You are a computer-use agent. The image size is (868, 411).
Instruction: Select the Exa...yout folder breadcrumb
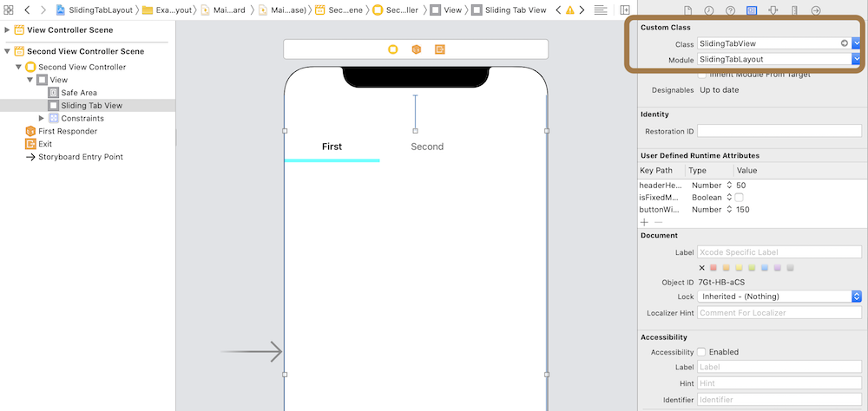[167, 10]
